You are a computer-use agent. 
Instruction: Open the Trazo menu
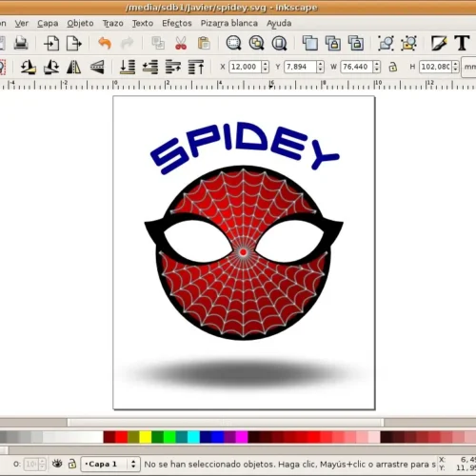click(x=112, y=23)
